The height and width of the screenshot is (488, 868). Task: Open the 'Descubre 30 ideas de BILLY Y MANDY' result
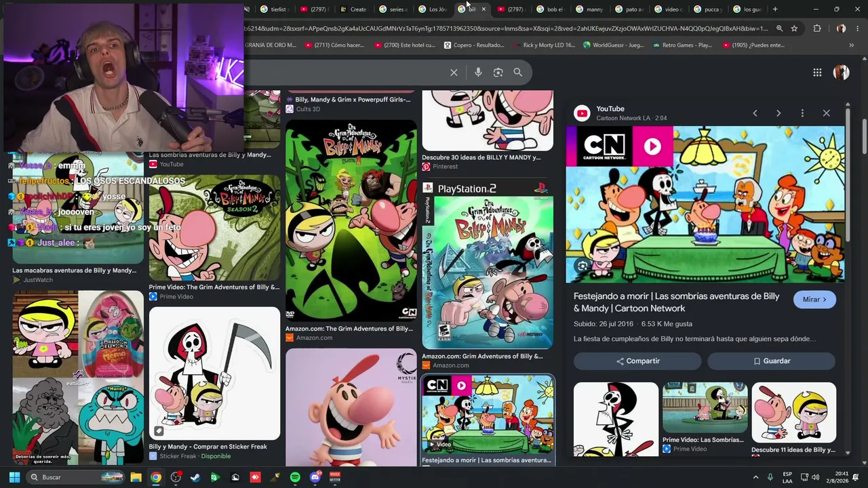point(481,158)
